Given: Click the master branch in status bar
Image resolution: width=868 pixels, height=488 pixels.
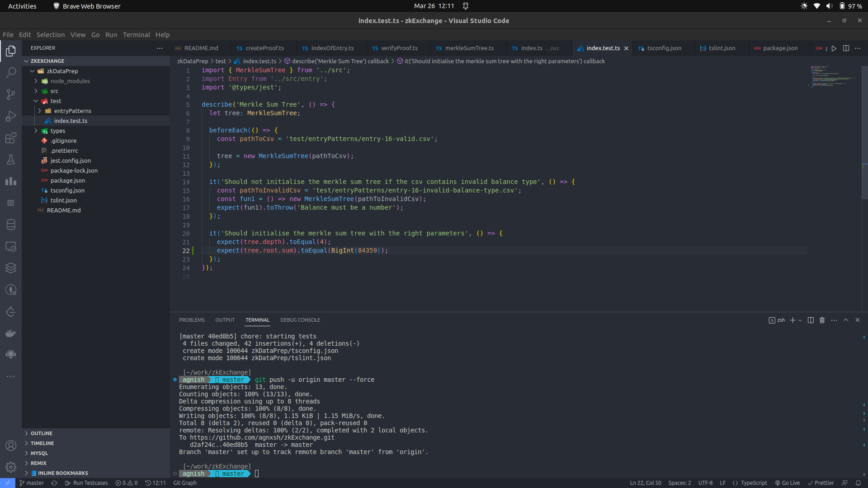Looking at the screenshot, I should [31, 483].
